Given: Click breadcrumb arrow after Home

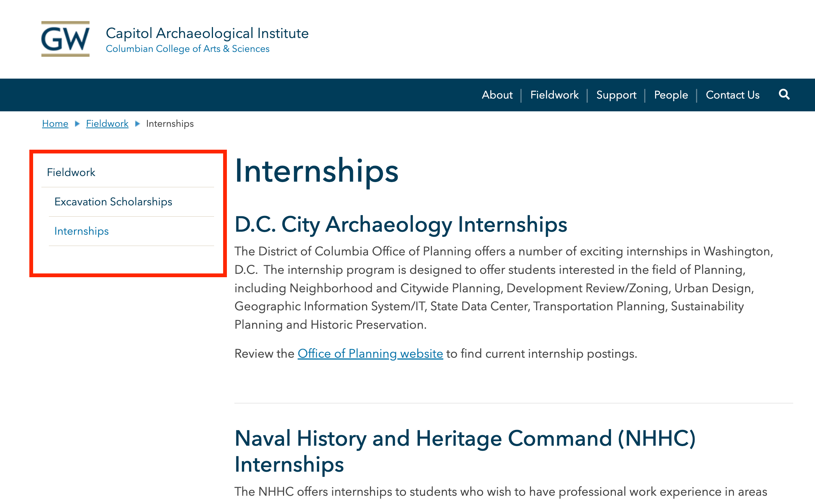Looking at the screenshot, I should 77,124.
